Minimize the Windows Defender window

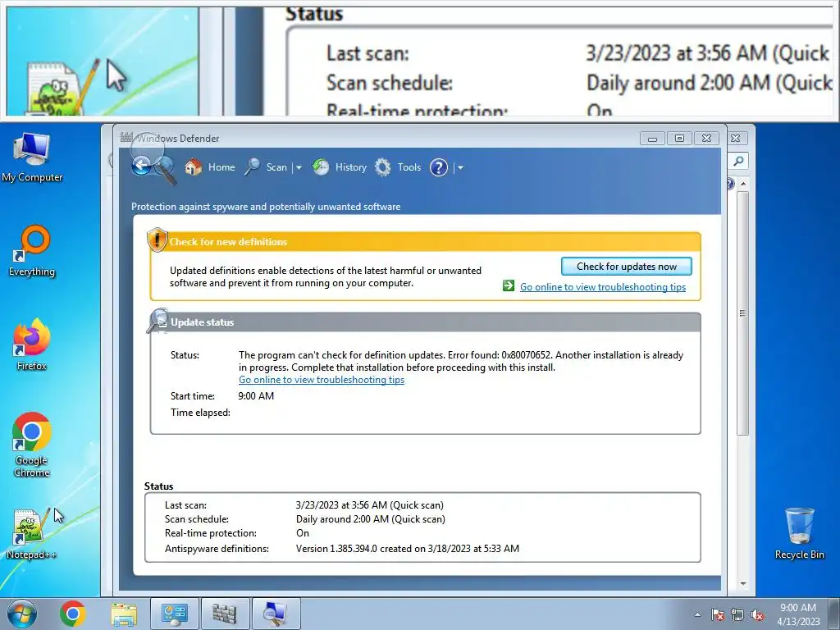click(652, 138)
